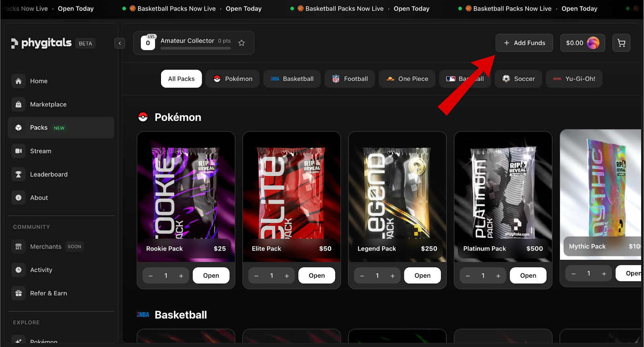
Task: Increase Elite Pack quantity
Action: tap(287, 276)
